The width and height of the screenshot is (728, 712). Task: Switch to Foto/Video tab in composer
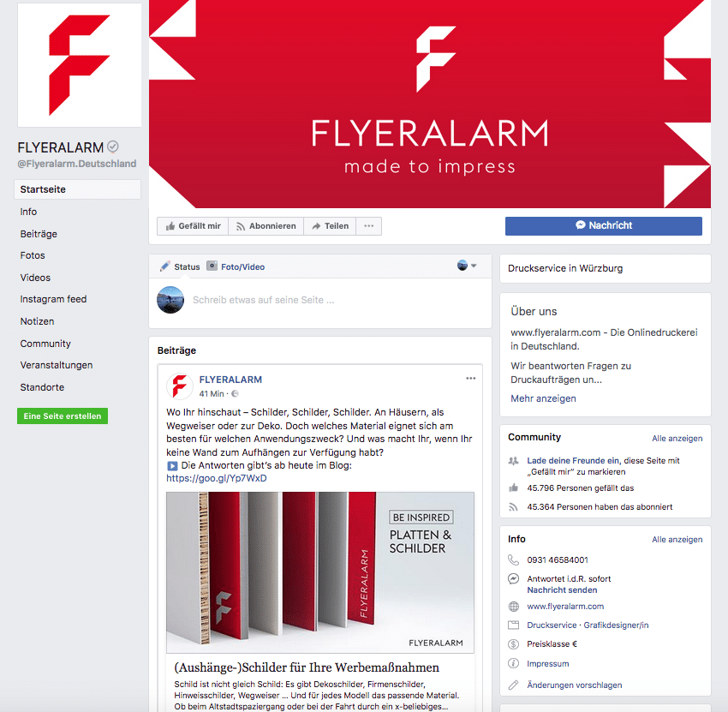tap(236, 266)
